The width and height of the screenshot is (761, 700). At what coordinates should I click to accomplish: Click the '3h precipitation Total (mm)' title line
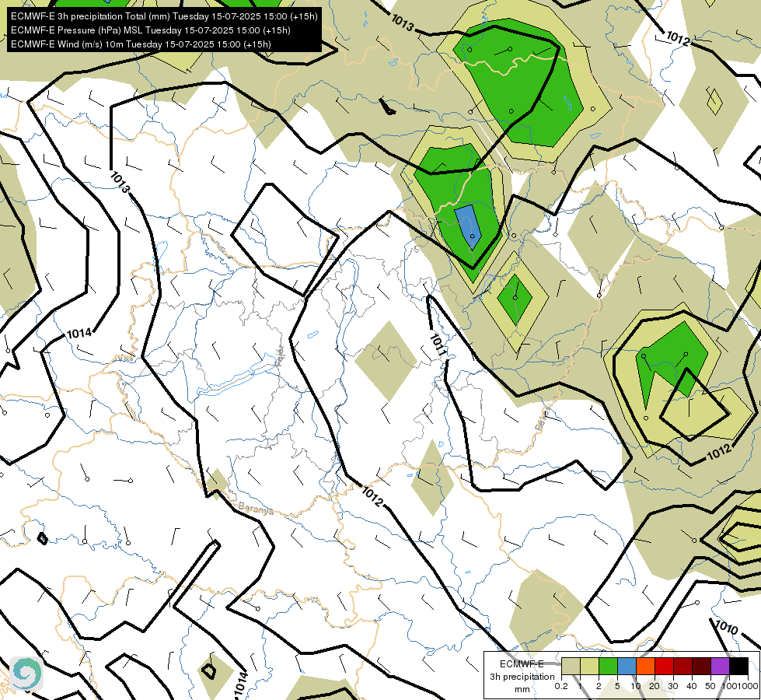tap(164, 16)
